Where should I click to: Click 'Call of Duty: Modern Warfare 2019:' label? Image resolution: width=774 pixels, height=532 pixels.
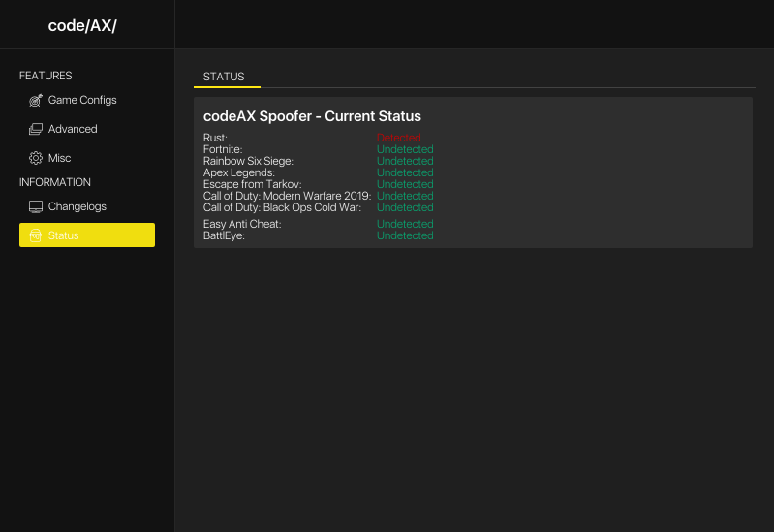[287, 196]
